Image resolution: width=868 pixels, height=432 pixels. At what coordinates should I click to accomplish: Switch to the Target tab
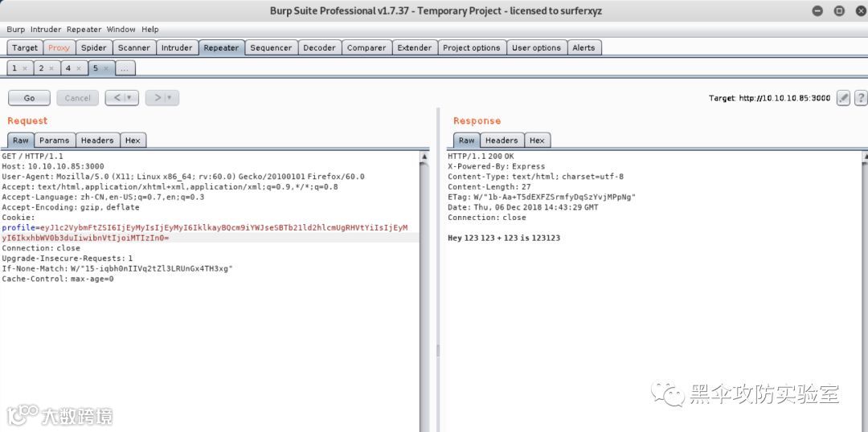[x=25, y=47]
